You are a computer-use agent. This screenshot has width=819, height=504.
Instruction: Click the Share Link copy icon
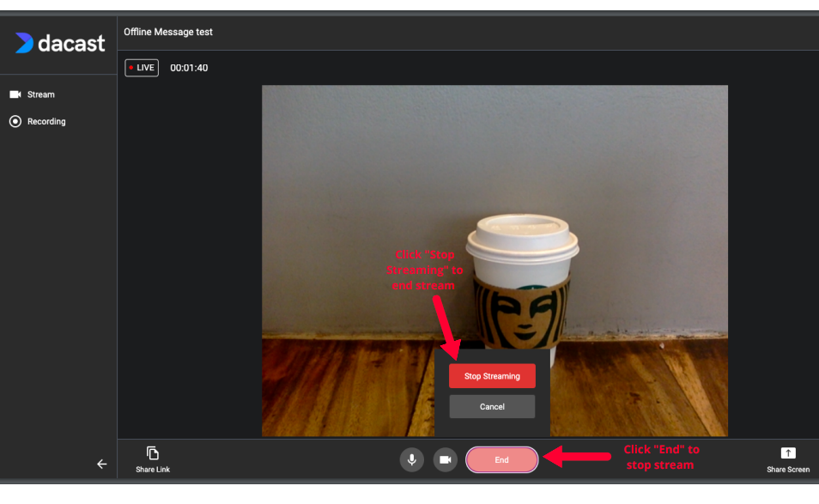pos(153,453)
